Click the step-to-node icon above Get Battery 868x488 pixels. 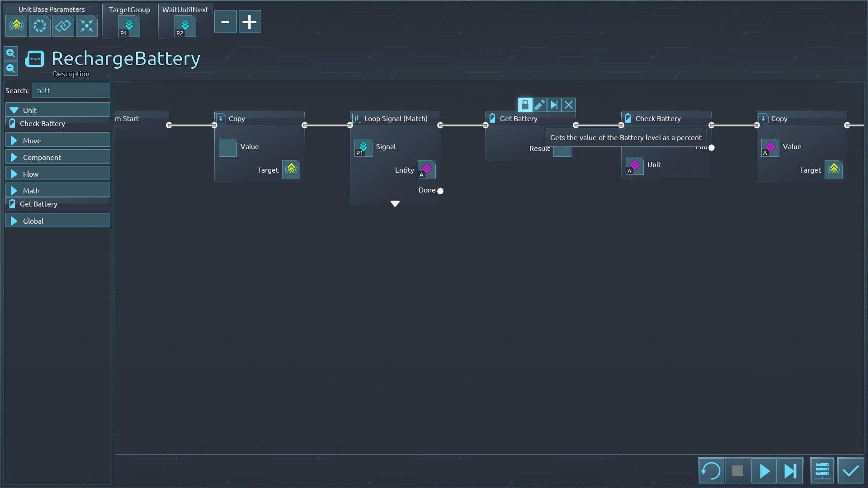click(x=554, y=105)
